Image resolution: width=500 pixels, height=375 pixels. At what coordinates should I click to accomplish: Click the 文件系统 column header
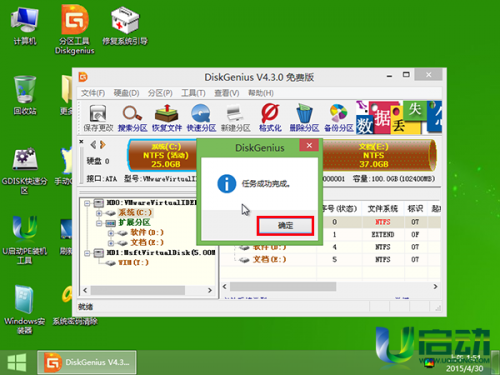383,209
